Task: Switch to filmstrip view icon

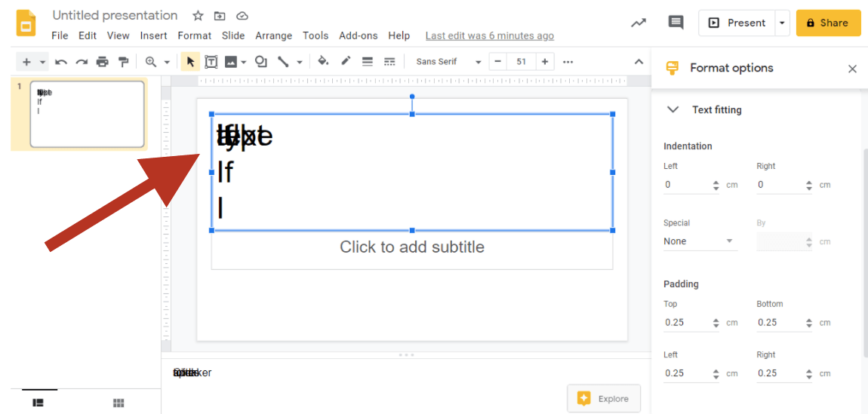Action: [38, 403]
